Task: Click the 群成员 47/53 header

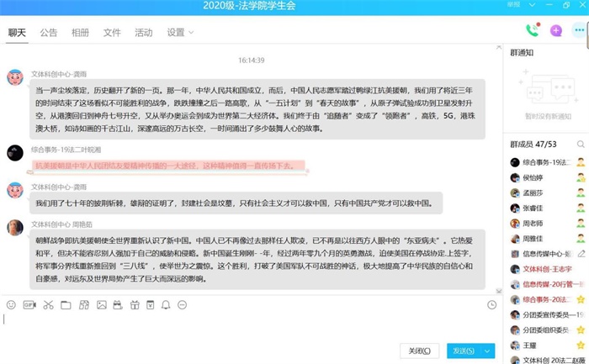Action: coord(533,145)
